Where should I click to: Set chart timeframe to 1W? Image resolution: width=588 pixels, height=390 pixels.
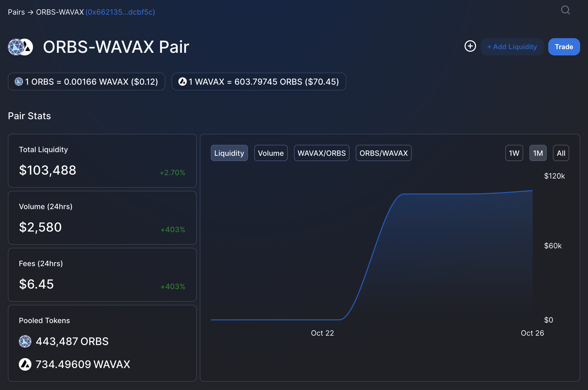coord(514,153)
